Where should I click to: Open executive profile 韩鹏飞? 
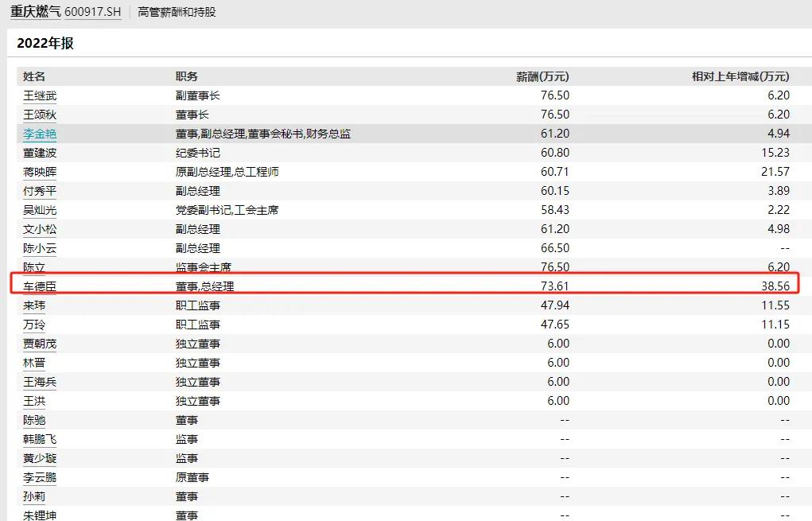pyautogui.click(x=40, y=440)
